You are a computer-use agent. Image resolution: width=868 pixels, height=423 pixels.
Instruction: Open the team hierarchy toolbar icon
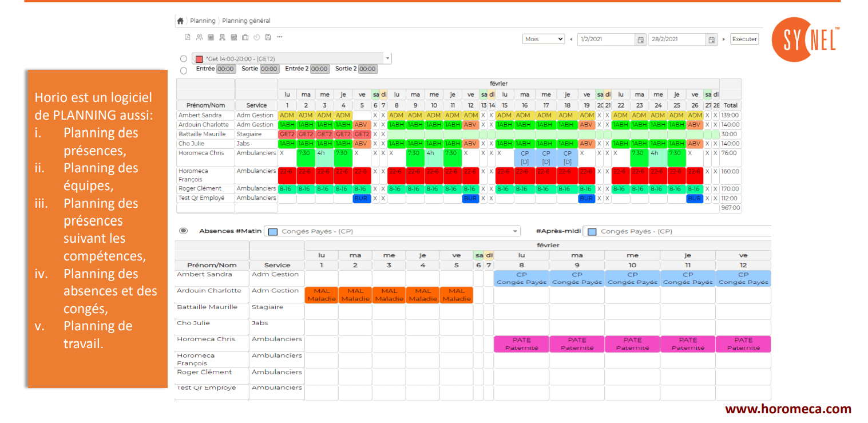(x=222, y=37)
